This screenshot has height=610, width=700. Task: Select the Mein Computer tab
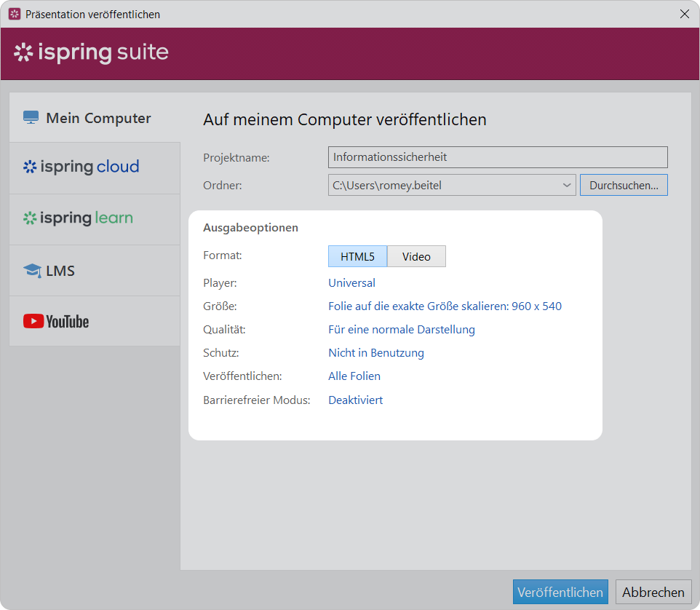(x=95, y=118)
